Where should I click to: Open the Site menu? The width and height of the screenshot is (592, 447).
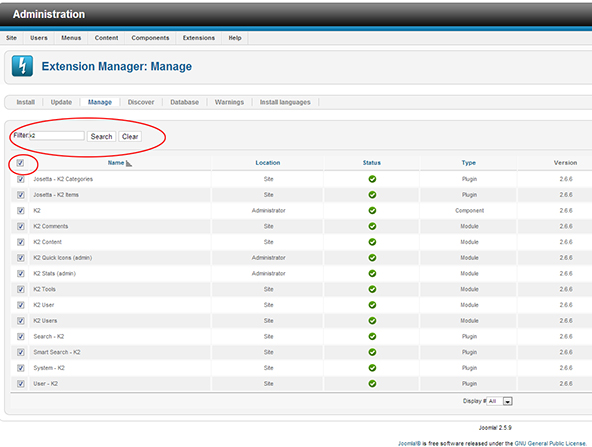click(x=11, y=38)
